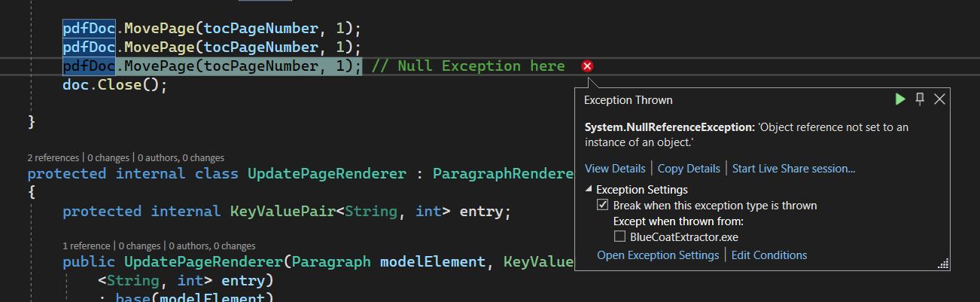Collapse the Exception Settings section
Image resolution: width=980 pixels, height=302 pixels.
(x=589, y=190)
